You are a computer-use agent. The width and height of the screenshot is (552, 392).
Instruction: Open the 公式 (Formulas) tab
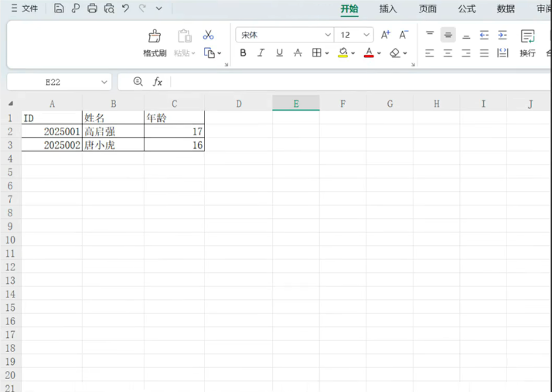[466, 9]
